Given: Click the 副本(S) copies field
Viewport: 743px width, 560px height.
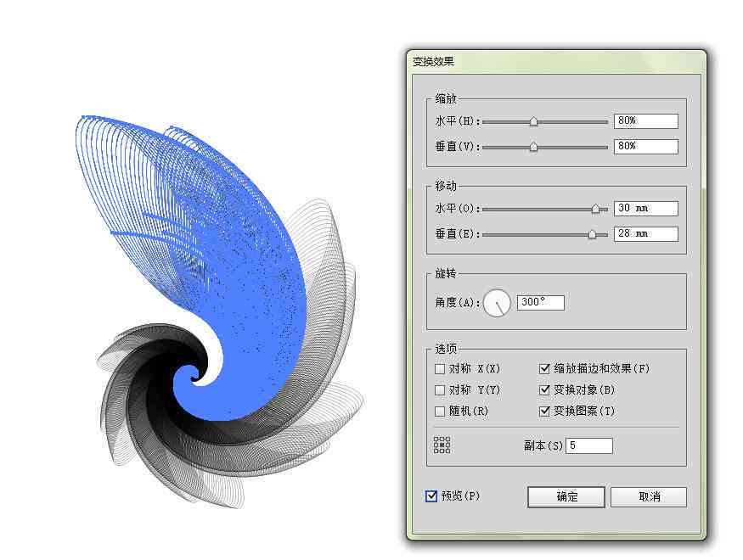Looking at the screenshot, I should pos(589,445).
